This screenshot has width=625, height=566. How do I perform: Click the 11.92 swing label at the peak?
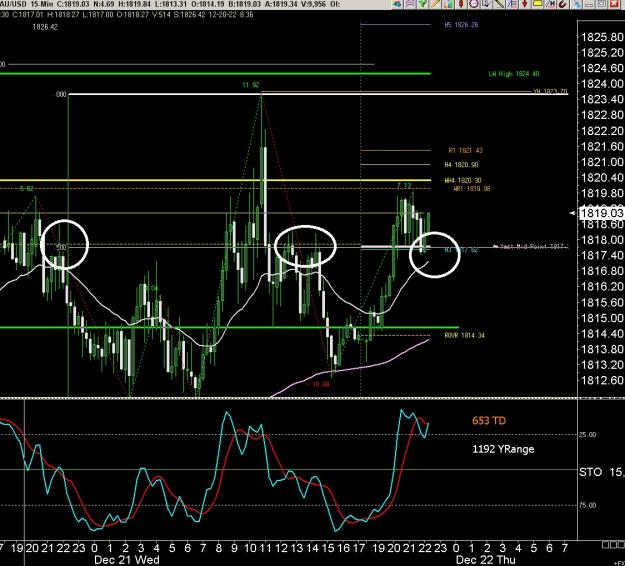[250, 85]
